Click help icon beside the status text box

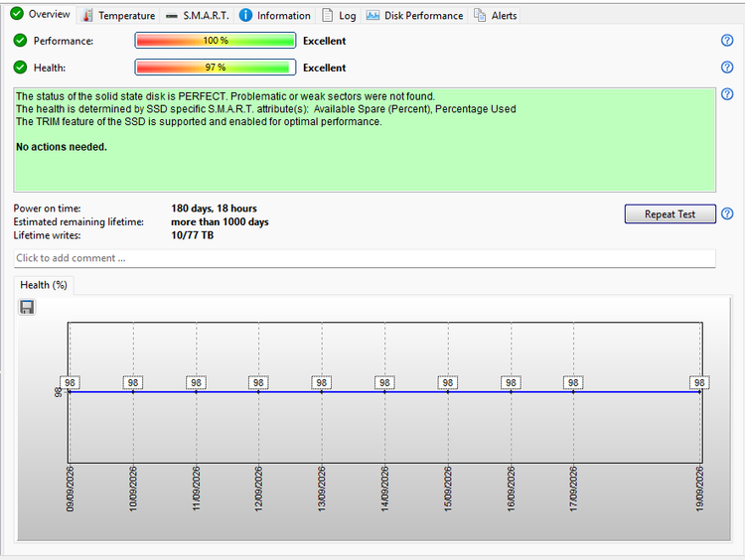pos(727,94)
